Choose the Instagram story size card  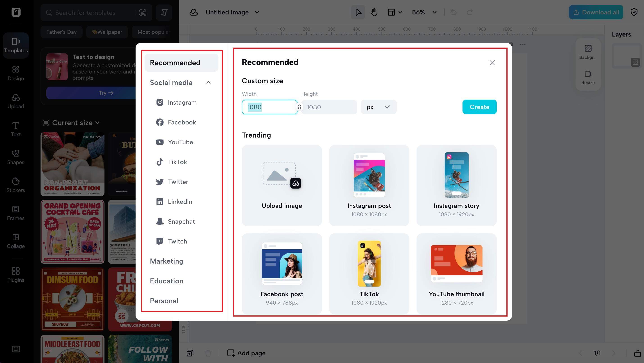456,186
